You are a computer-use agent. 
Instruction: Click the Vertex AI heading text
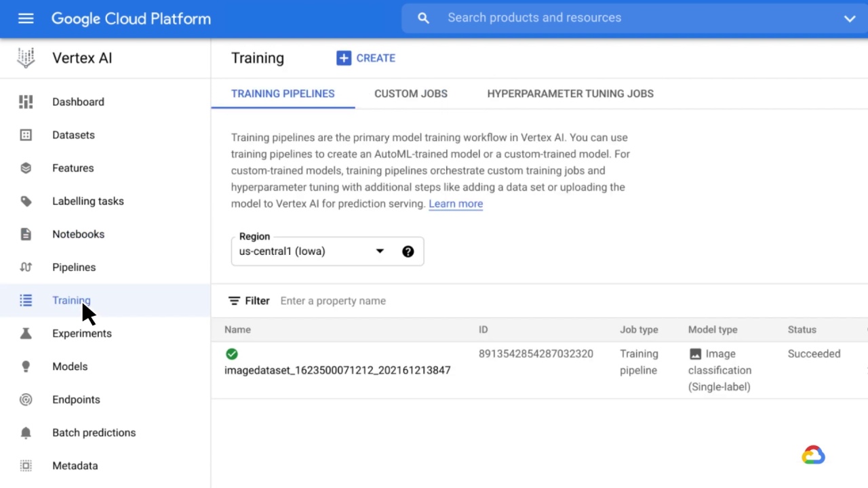(x=82, y=58)
